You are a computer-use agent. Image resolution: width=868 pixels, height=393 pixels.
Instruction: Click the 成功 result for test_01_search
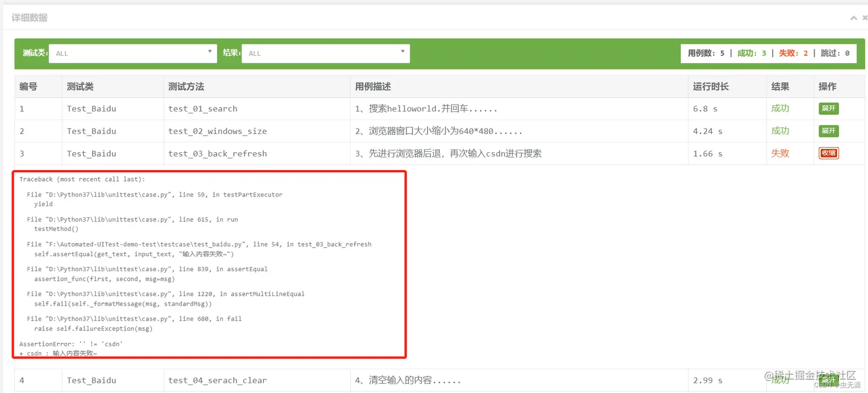click(780, 108)
